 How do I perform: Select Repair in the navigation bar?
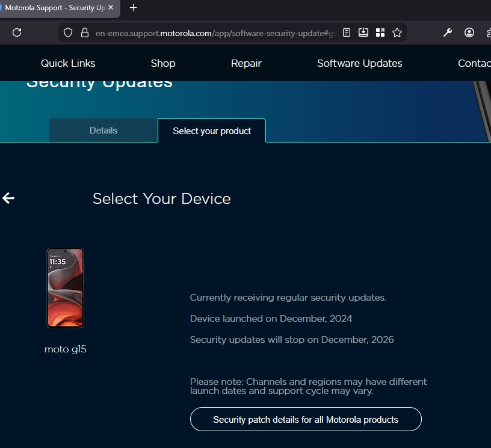[246, 63]
